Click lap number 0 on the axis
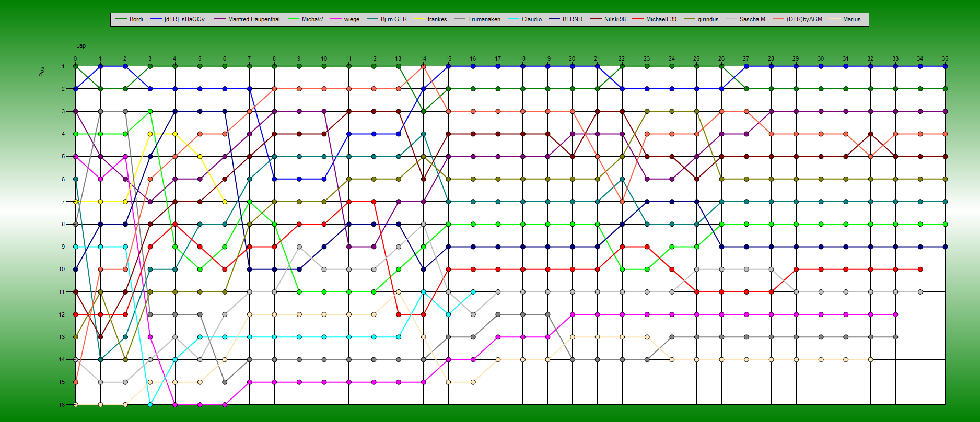Viewport: 980px width, 422px height. point(75,59)
